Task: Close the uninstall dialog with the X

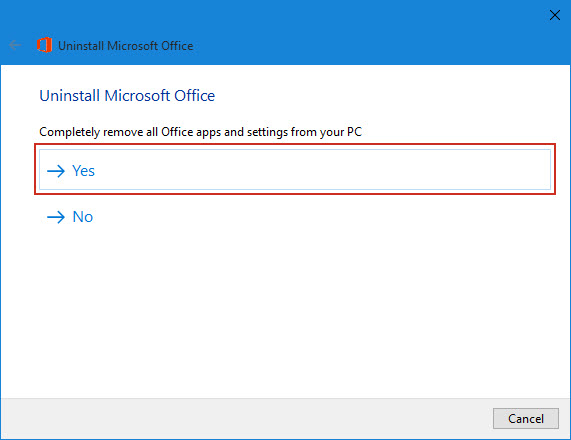Action: (555, 15)
